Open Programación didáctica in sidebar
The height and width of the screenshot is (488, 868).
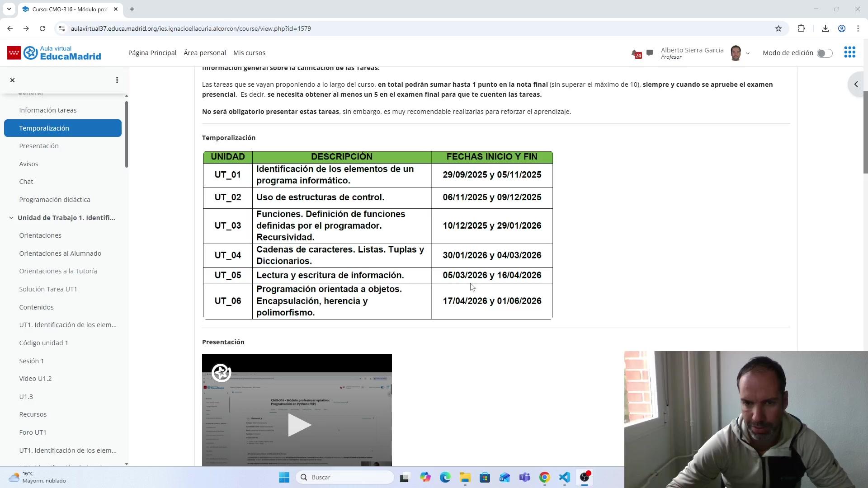[x=55, y=200]
